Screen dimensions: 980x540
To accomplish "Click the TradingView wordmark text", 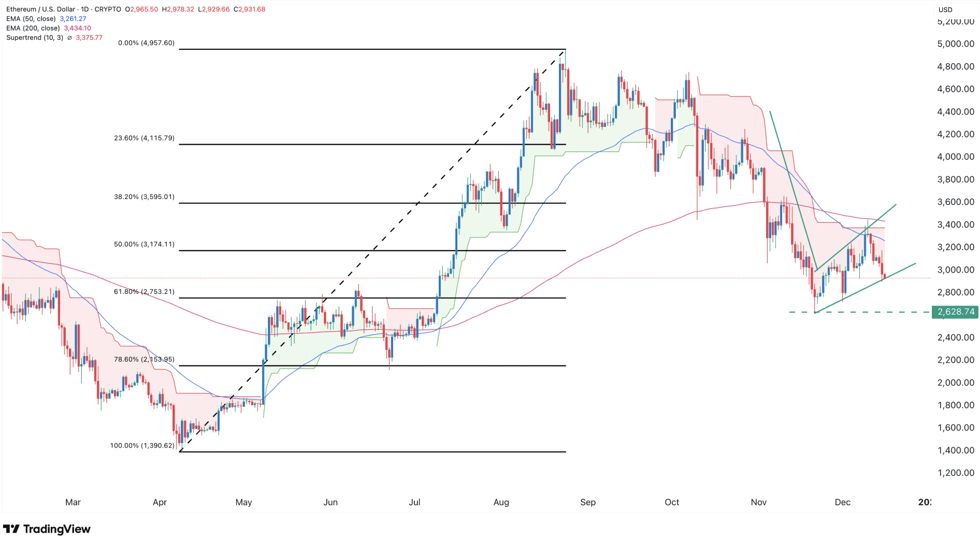I will point(57,529).
